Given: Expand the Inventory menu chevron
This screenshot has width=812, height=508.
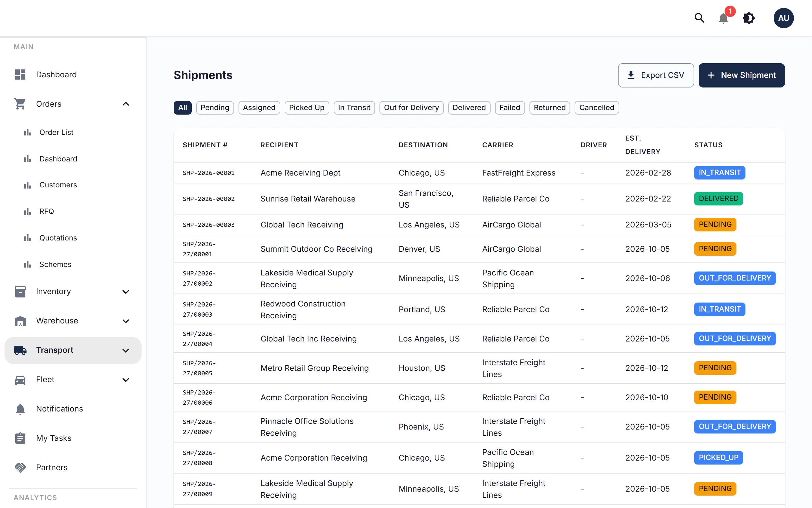Looking at the screenshot, I should click(x=126, y=292).
